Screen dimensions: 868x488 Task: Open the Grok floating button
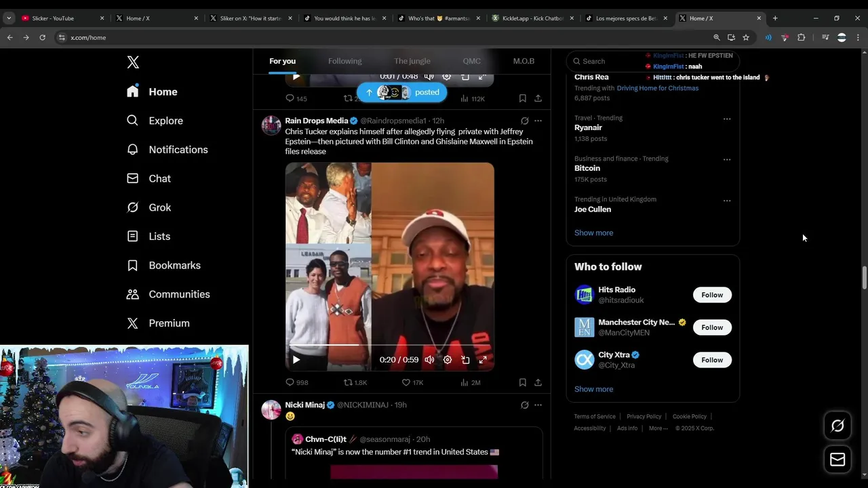pyautogui.click(x=837, y=426)
